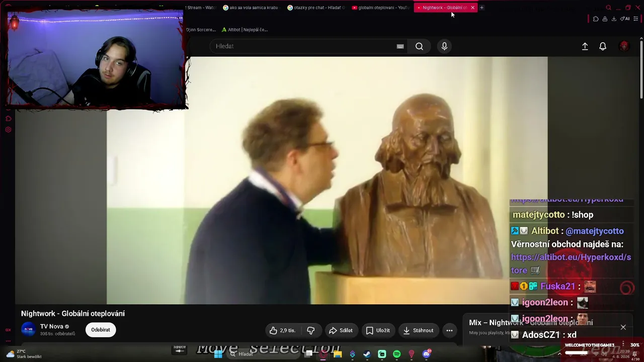Switch to the 'otazky pre chat' tab
Screen dimensions: 644x362
tap(316, 8)
